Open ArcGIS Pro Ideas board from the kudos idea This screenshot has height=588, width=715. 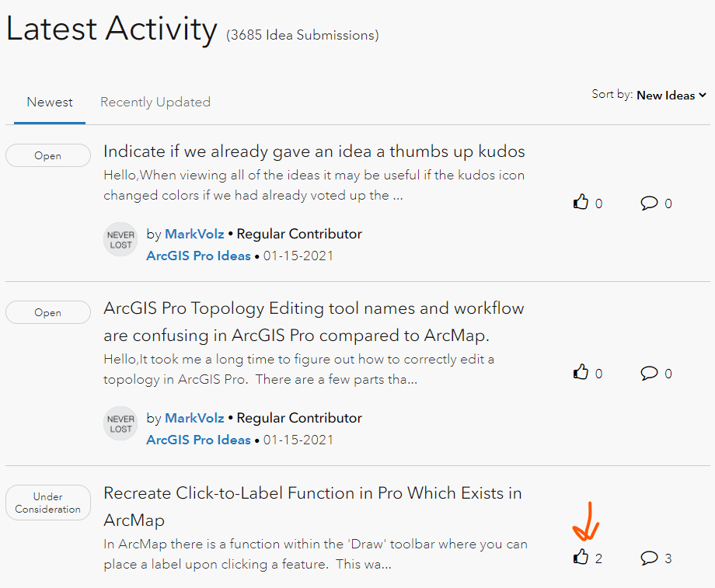pyautogui.click(x=198, y=256)
